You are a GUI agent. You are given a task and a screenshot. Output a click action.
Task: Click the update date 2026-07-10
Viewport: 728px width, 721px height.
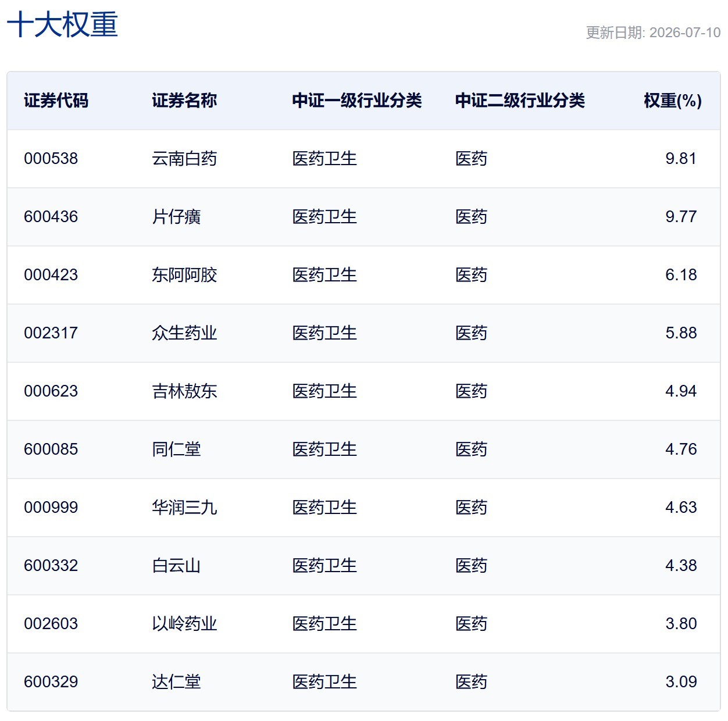(x=685, y=33)
